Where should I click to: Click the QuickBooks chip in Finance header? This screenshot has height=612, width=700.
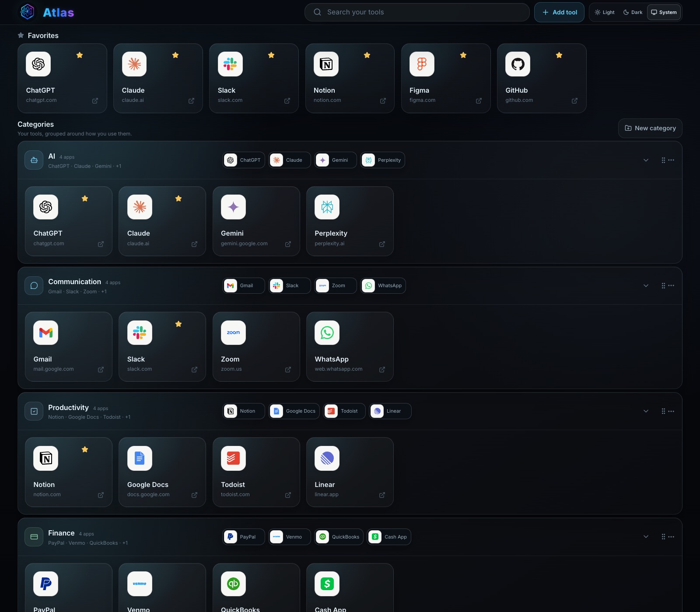[339, 537]
